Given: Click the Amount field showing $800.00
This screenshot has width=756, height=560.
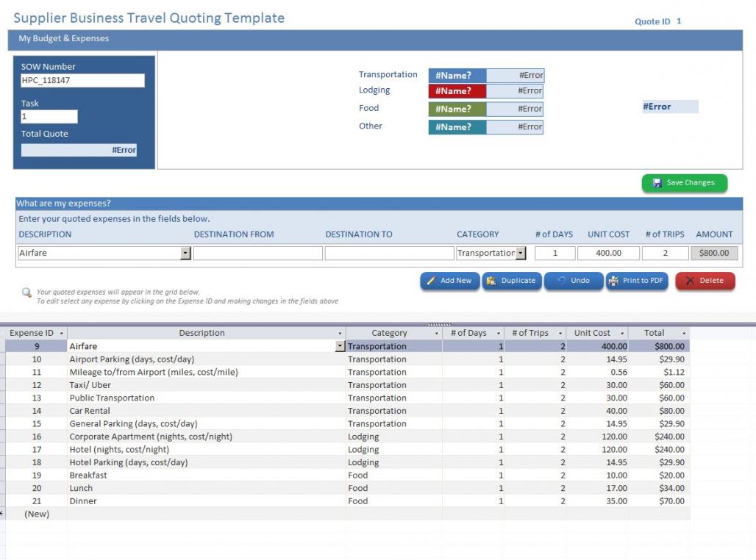Looking at the screenshot, I should click(x=714, y=253).
